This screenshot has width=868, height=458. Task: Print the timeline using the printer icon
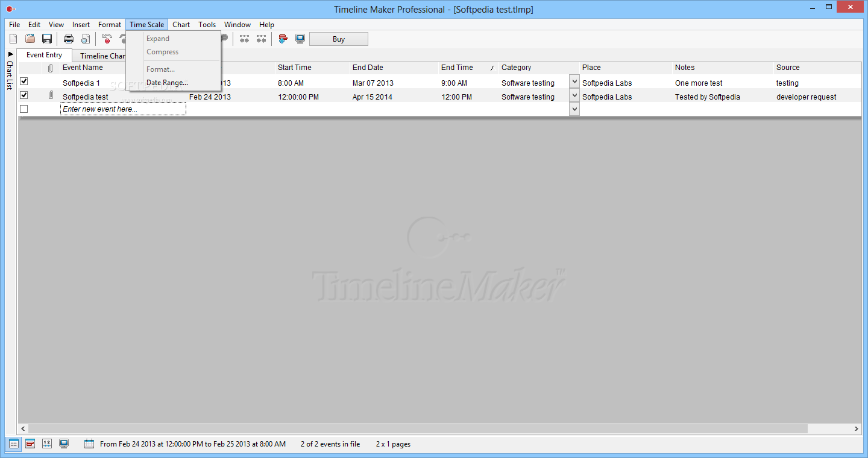[69, 39]
